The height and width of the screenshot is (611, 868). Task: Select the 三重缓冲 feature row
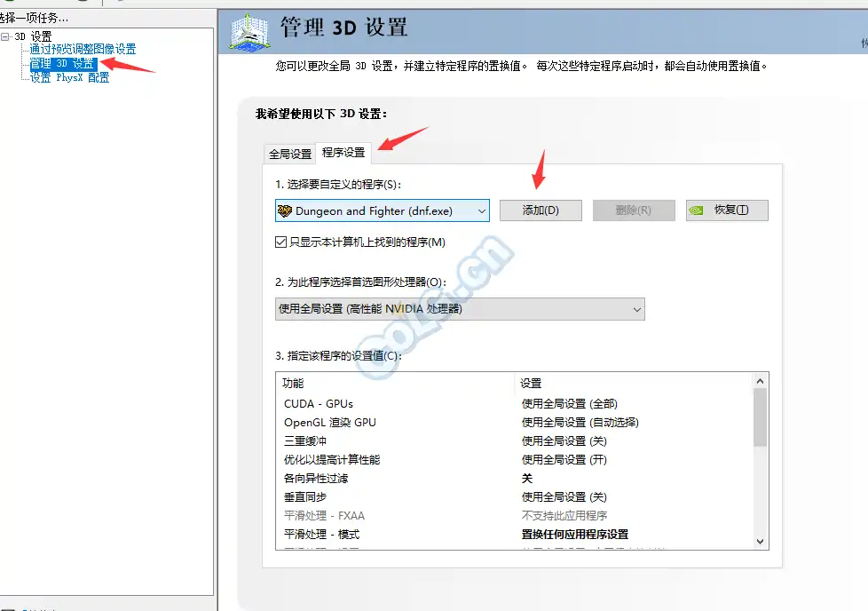pyautogui.click(x=514, y=441)
